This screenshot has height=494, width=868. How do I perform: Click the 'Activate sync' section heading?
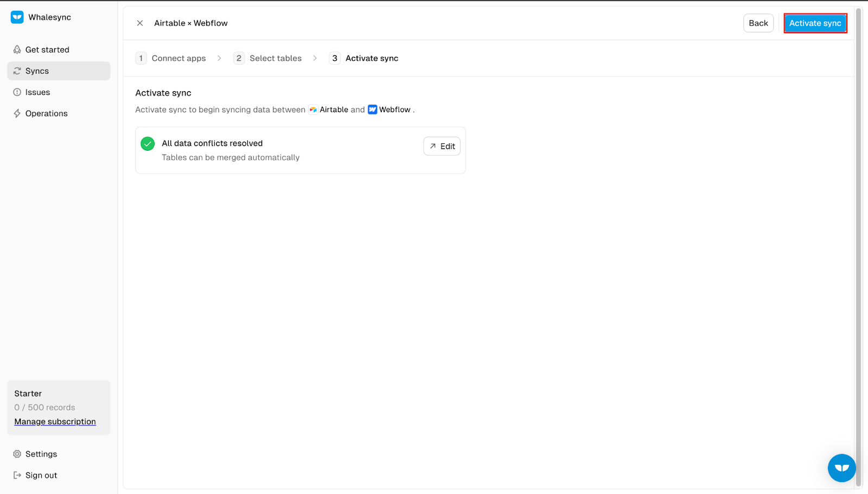(163, 93)
